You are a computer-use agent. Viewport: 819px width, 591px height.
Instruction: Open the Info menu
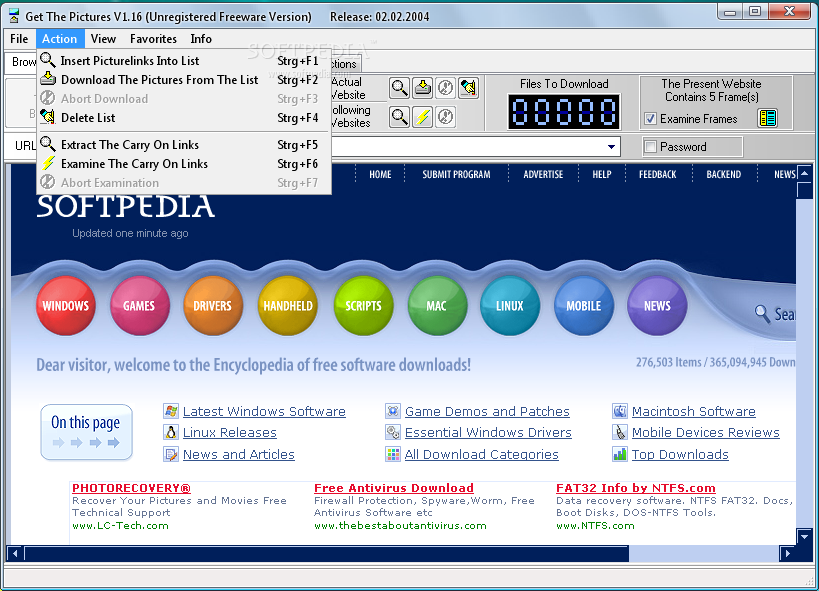[x=201, y=39]
